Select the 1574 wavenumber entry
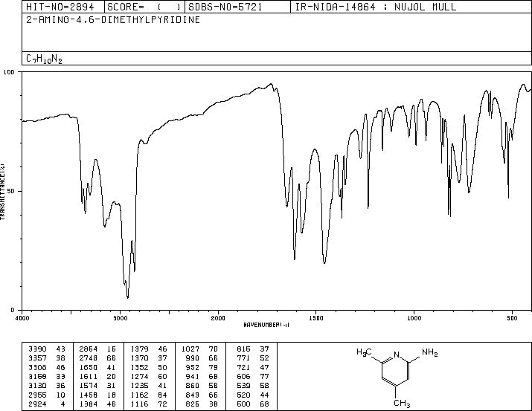This screenshot has width=532, height=411. click(x=89, y=386)
